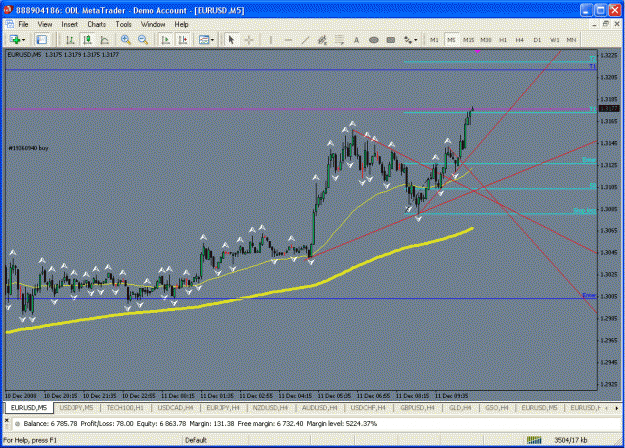This screenshot has width=625, height=448.
Task: Switch to the USDJPY,M5 chart tab
Action: (76, 408)
